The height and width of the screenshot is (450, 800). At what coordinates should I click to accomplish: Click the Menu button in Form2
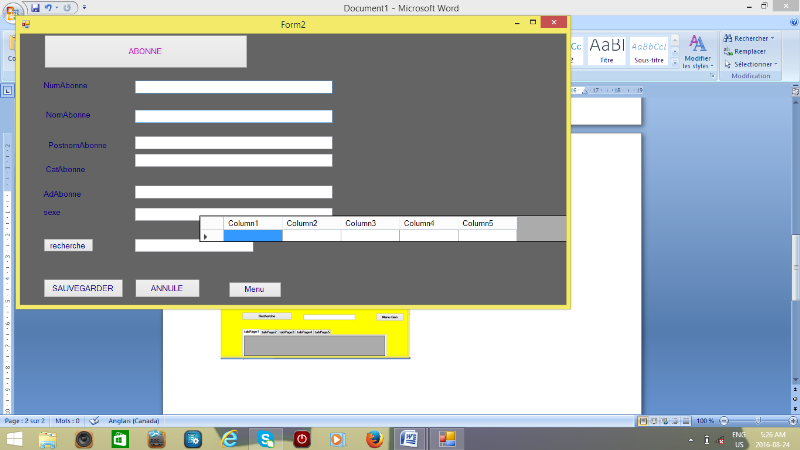tap(255, 289)
